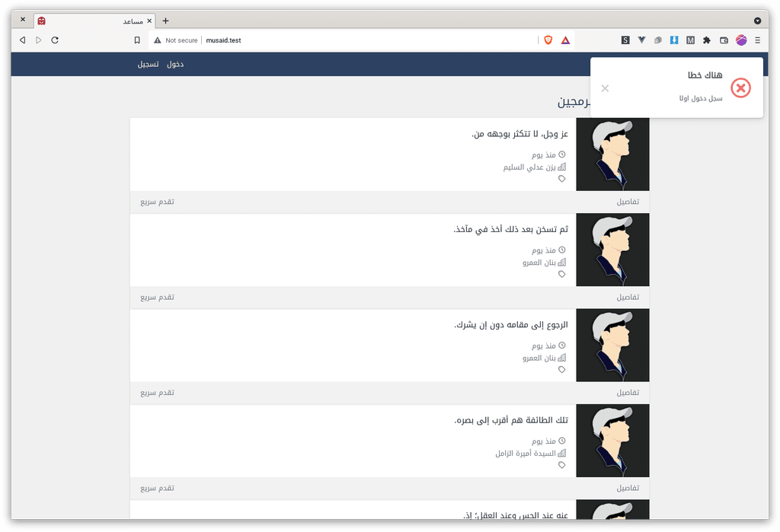The width and height of the screenshot is (780, 532).
Task: Open تفاصيل for the عز وجل post
Action: [x=628, y=202]
